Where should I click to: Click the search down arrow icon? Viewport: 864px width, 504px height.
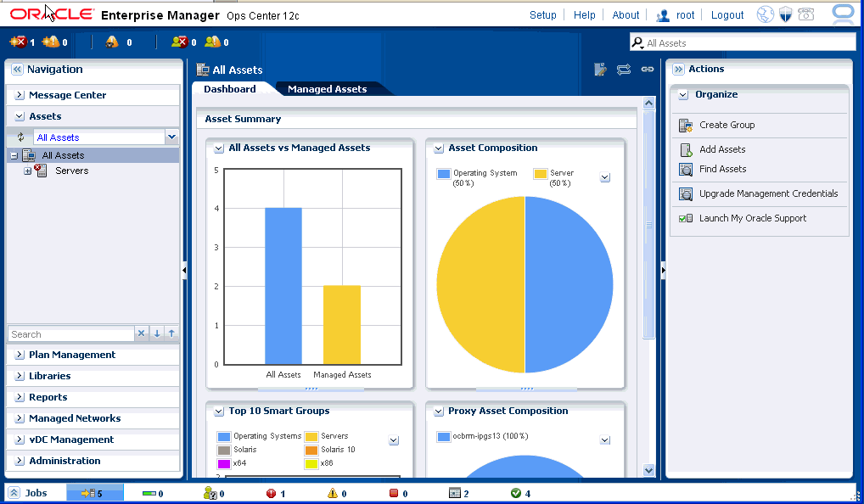point(157,333)
